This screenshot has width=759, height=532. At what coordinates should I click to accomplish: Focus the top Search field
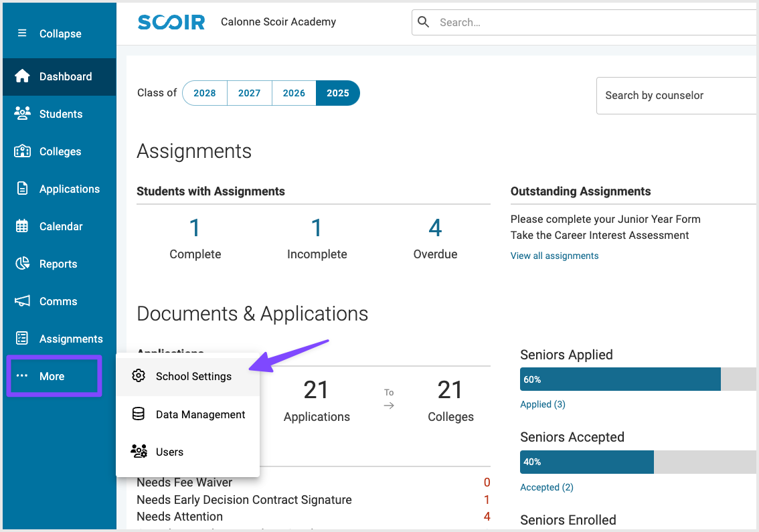[x=584, y=22]
